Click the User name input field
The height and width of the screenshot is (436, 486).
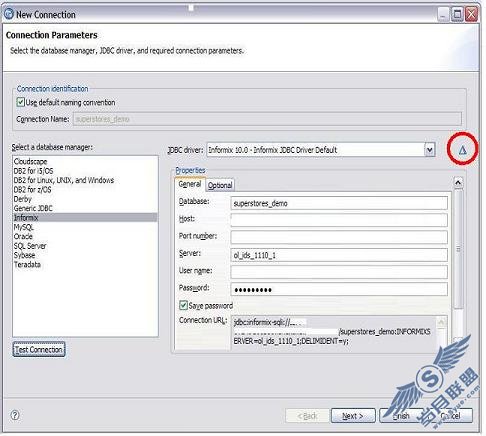point(339,272)
